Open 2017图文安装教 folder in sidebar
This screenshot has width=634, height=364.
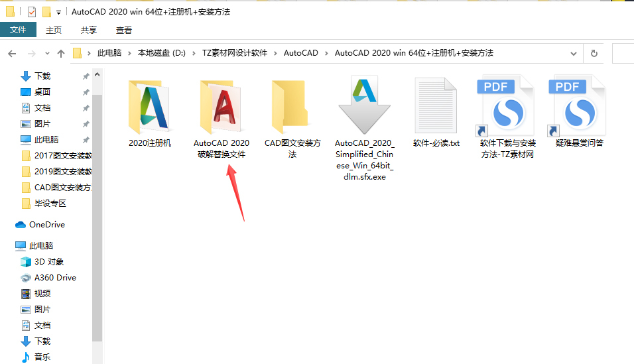pos(56,156)
